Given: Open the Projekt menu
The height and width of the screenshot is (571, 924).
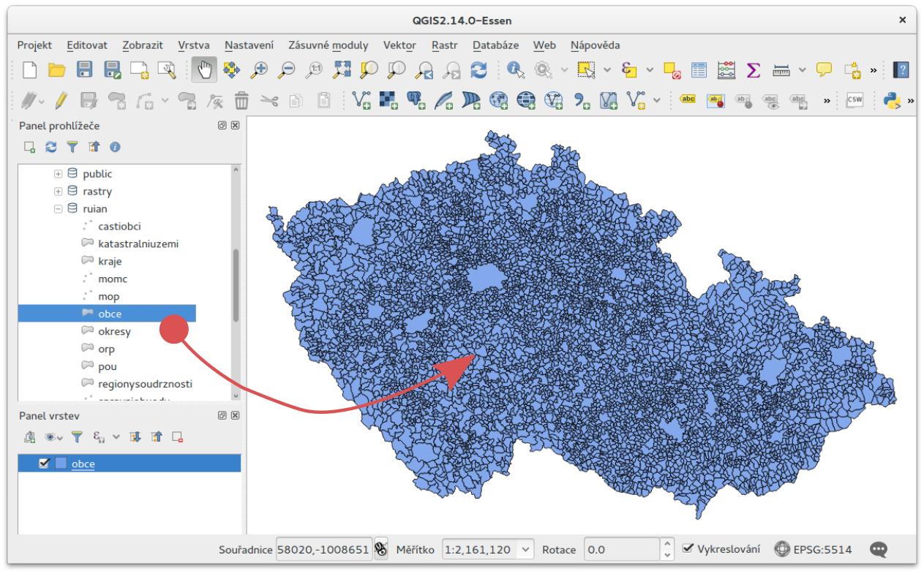Looking at the screenshot, I should [34, 45].
